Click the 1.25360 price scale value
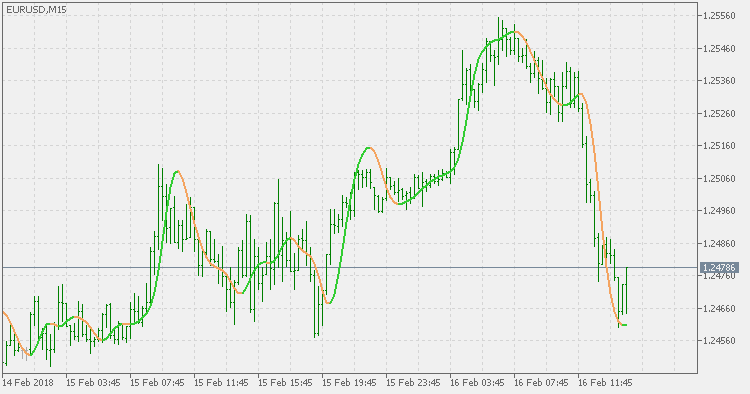This screenshot has height=394, width=750. coord(719,80)
